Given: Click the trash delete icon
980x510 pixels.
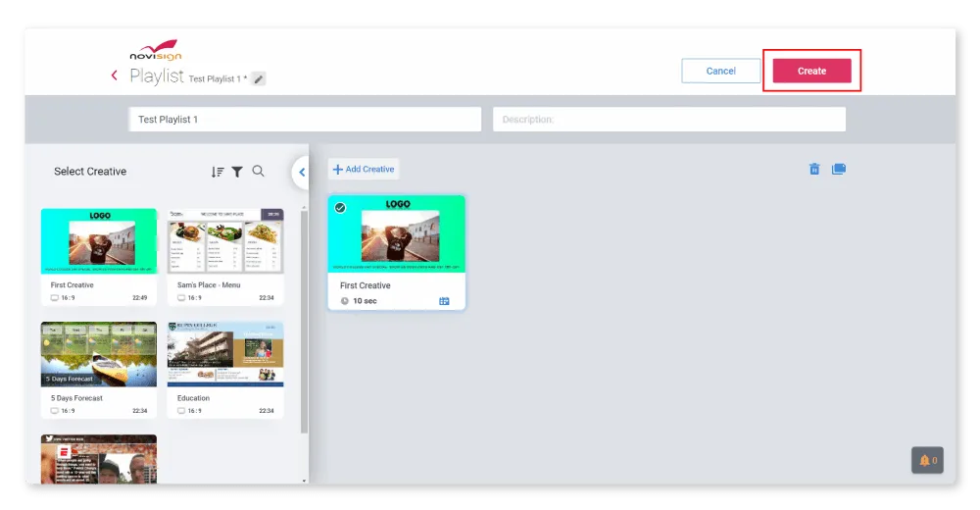Looking at the screenshot, I should point(814,169).
